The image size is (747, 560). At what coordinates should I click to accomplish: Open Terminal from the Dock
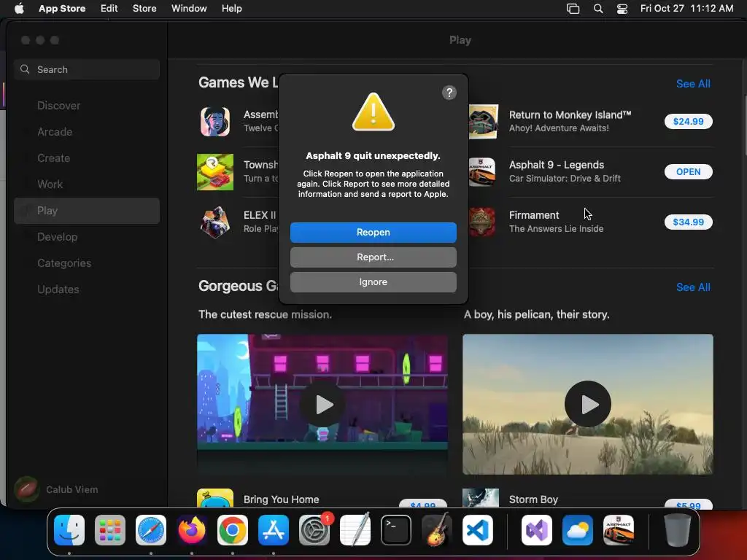[396, 530]
